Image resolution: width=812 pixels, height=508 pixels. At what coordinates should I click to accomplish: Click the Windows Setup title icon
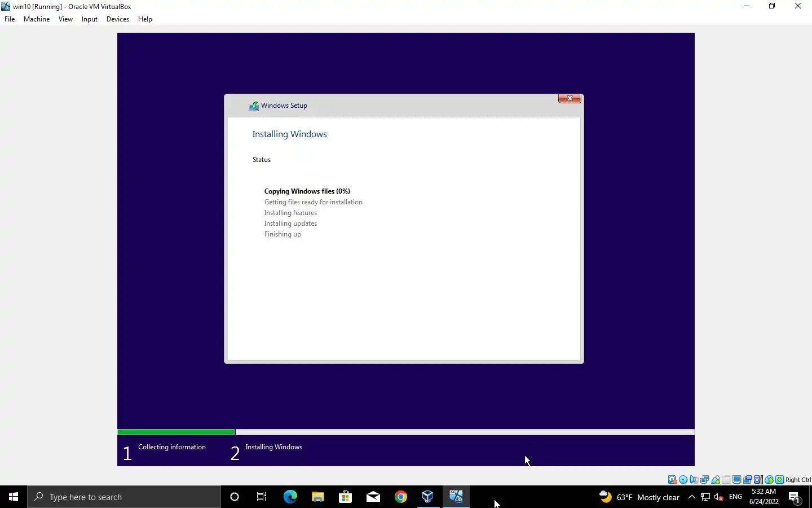254,106
